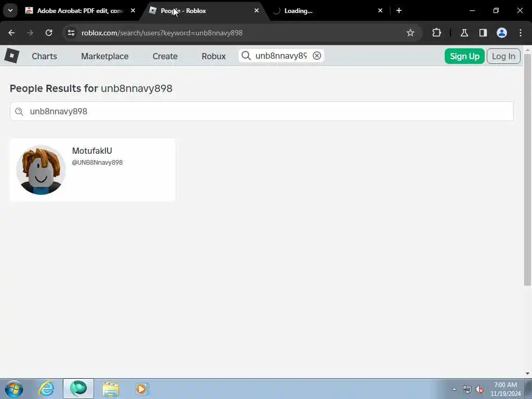Image resolution: width=532 pixels, height=399 pixels.
Task: Open the browser extensions puzzle icon
Action: pos(436,33)
